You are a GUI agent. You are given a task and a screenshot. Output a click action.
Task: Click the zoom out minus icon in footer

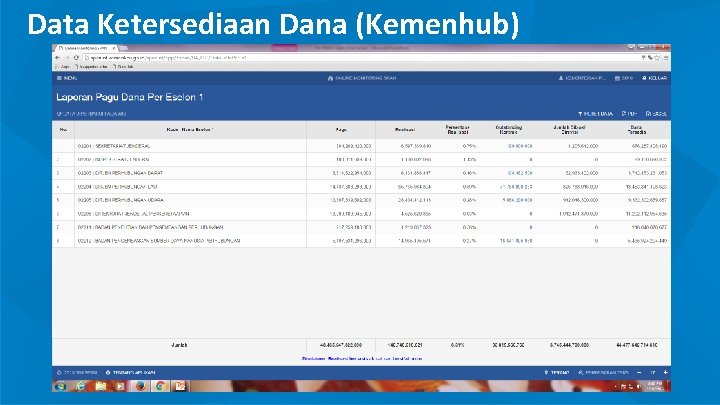tap(639, 372)
